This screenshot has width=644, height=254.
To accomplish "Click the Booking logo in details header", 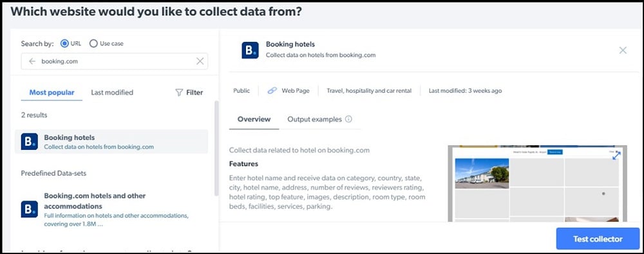I will point(250,50).
